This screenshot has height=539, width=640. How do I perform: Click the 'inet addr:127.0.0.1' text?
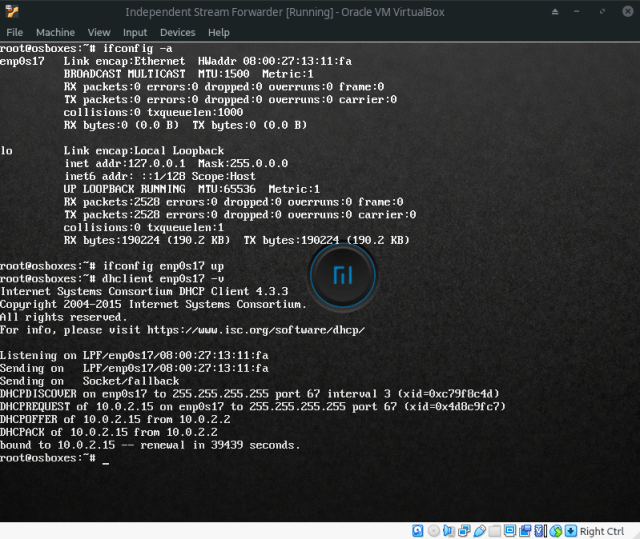tap(124, 164)
